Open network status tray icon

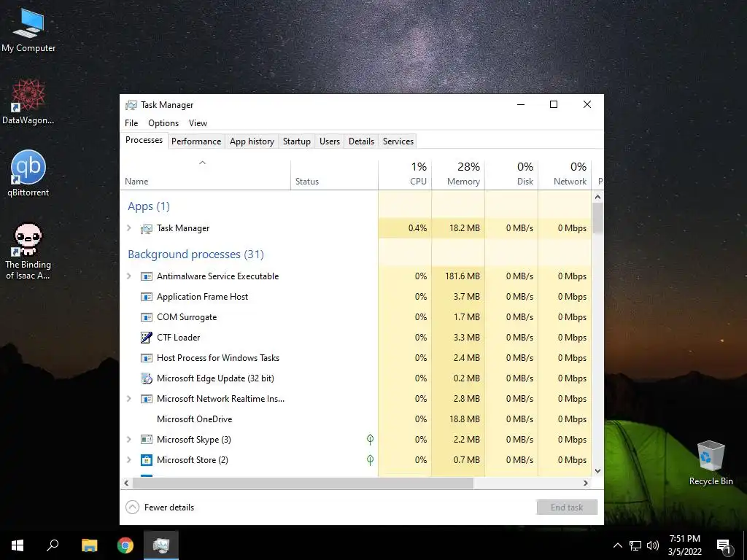pyautogui.click(x=635, y=545)
